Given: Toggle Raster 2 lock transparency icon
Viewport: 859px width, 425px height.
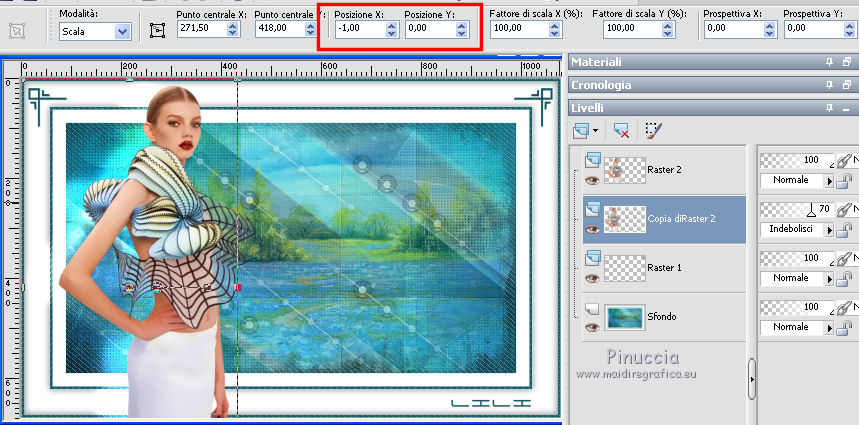Looking at the screenshot, I should [845, 181].
